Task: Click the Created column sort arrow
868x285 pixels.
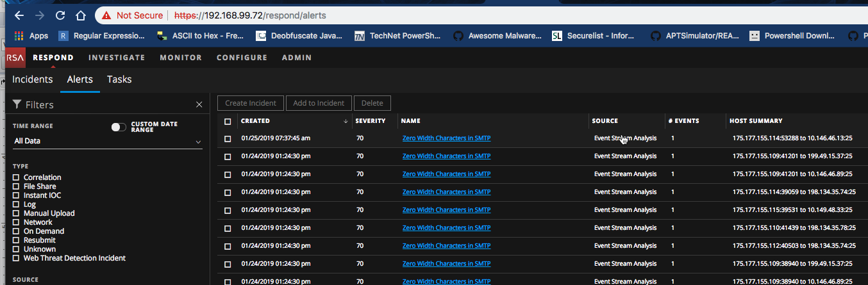Action: 346,121
